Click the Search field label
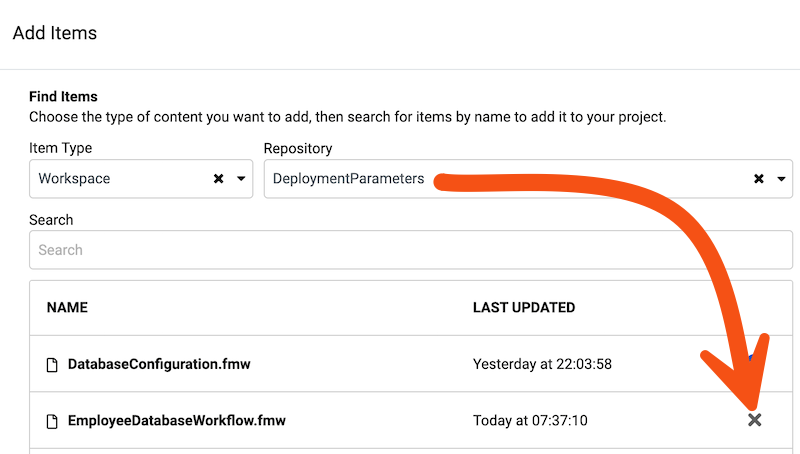This screenshot has height=454, width=800. [51, 220]
